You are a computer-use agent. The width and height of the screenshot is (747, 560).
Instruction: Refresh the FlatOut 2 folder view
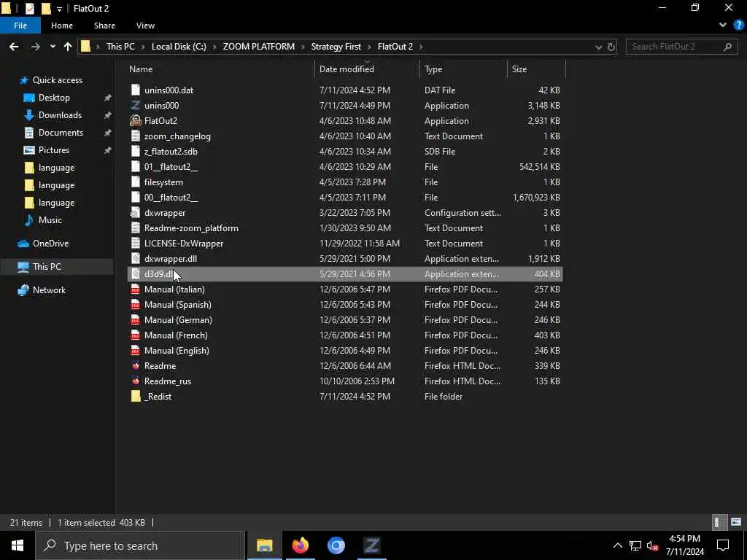pos(611,47)
